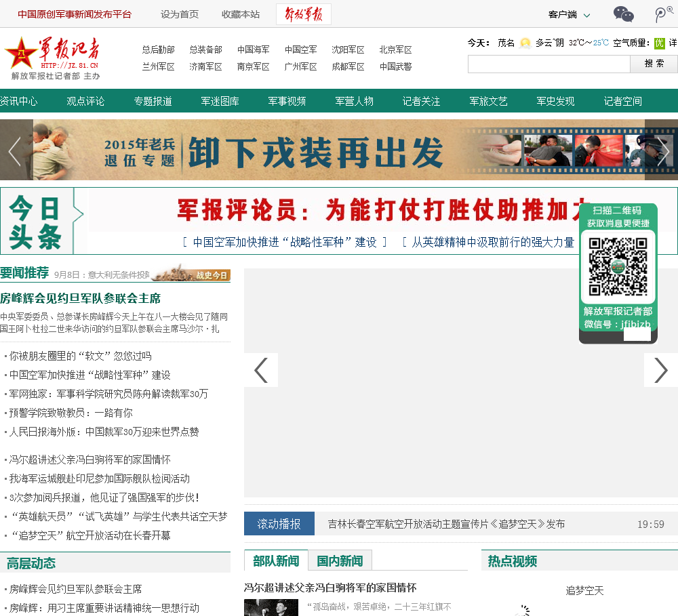Open 3次参加阅兵报道 news item
The width and height of the screenshot is (678, 616).
(104, 497)
